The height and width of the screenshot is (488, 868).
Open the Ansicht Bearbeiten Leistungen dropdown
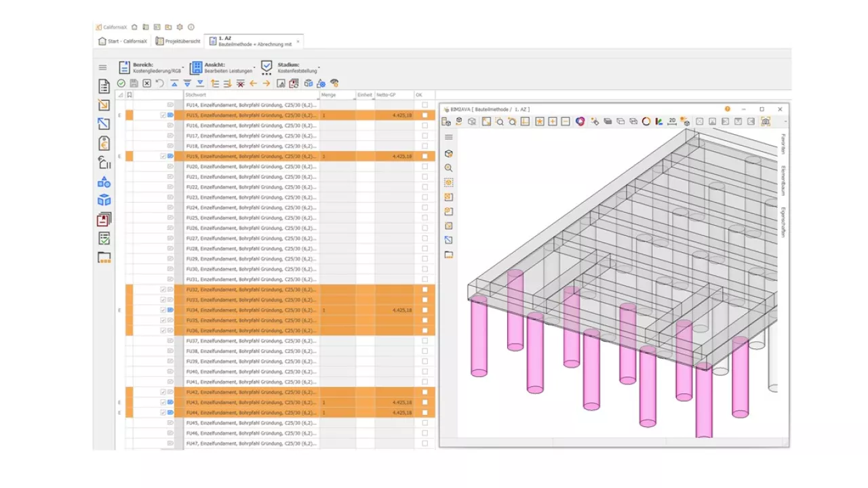pos(229,68)
